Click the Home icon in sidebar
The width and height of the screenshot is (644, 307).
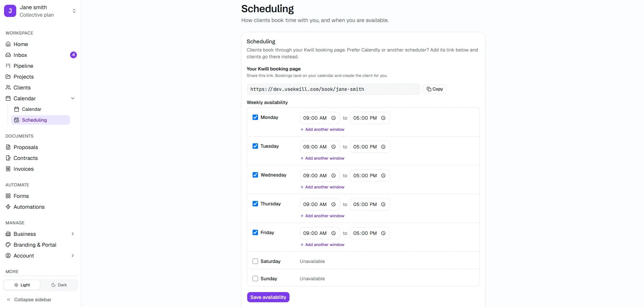pyautogui.click(x=8, y=44)
